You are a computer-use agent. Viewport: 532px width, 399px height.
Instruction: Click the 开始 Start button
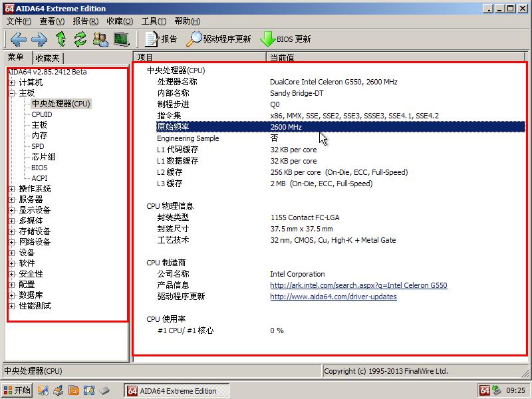coord(17,390)
